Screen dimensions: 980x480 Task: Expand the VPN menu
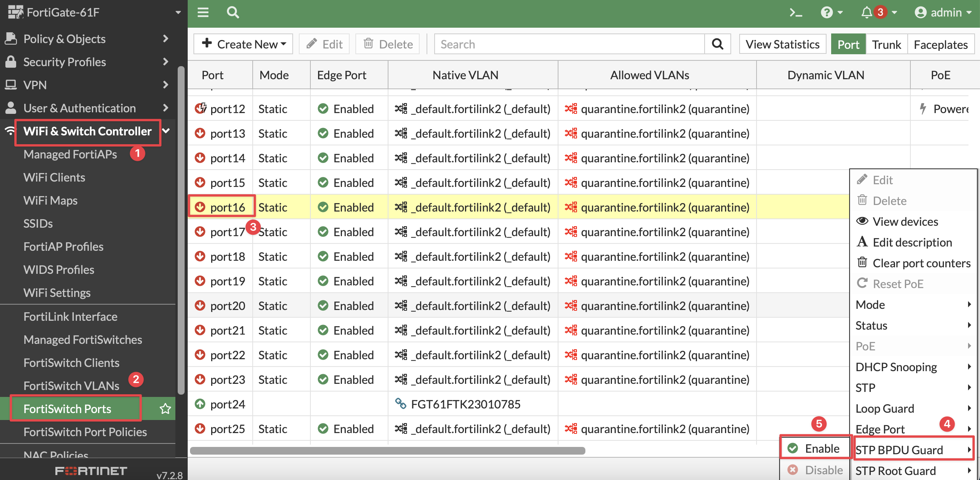pos(166,85)
